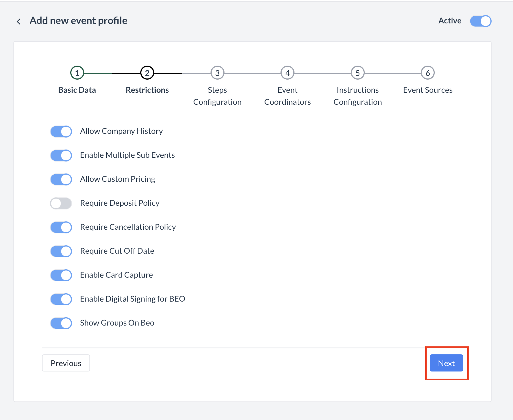Turn off Digital Signing for BEO
Image resolution: width=513 pixels, height=420 pixels.
(61, 299)
